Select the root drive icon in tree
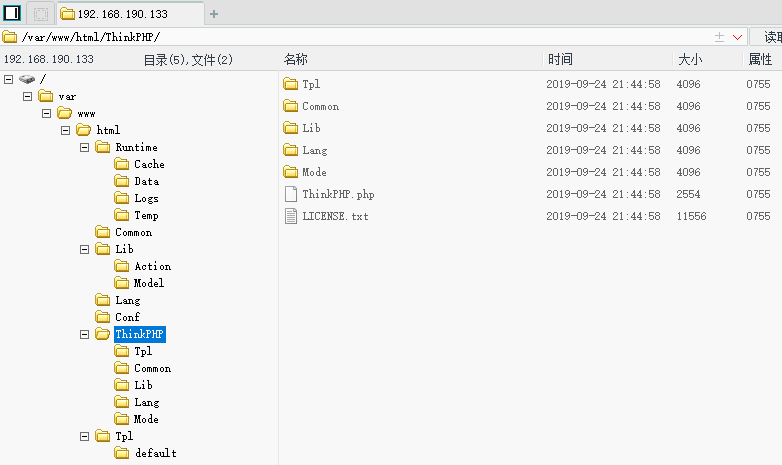This screenshot has height=465, width=782. 27,79
